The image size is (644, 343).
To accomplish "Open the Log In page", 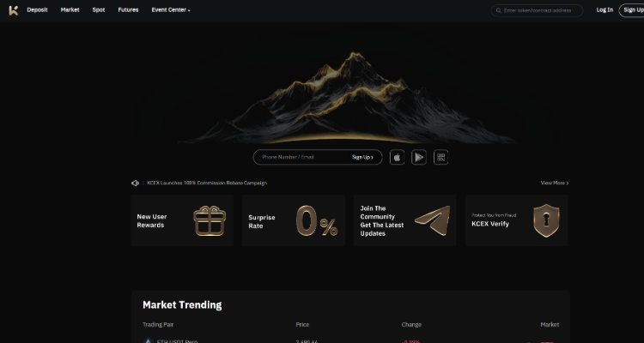I will pyautogui.click(x=605, y=9).
